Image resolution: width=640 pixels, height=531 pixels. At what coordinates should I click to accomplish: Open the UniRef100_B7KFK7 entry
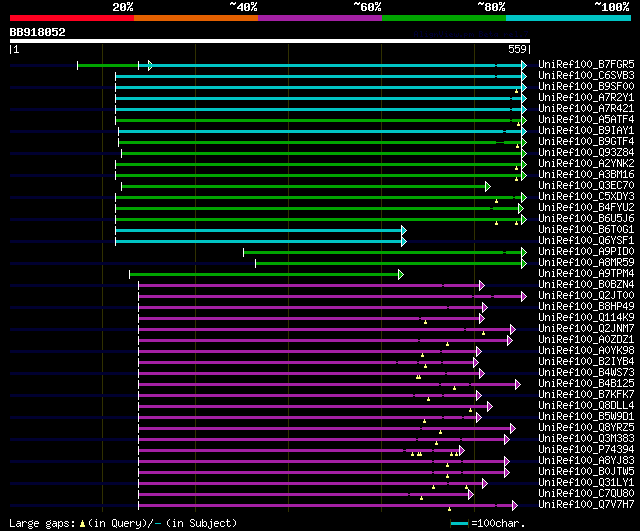[x=586, y=395]
